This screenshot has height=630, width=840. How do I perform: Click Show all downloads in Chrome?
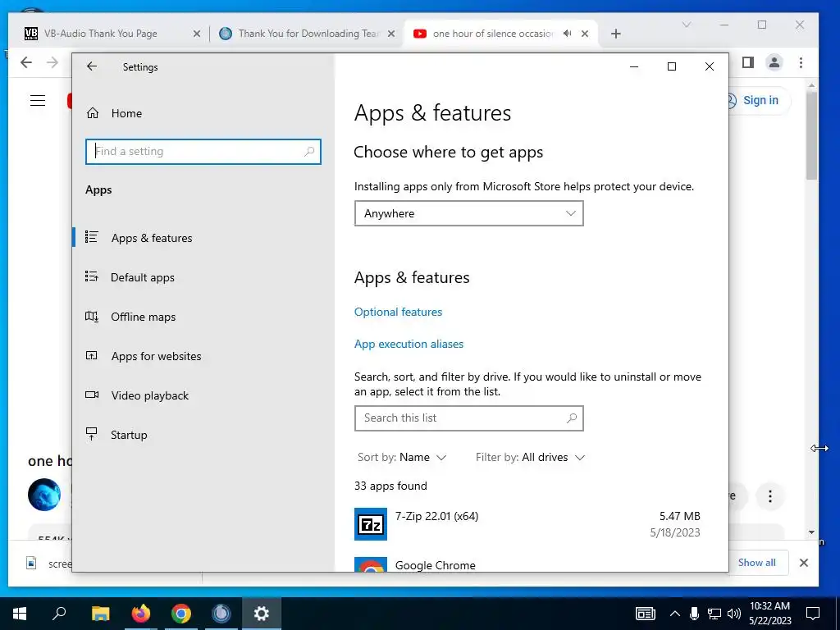756,563
